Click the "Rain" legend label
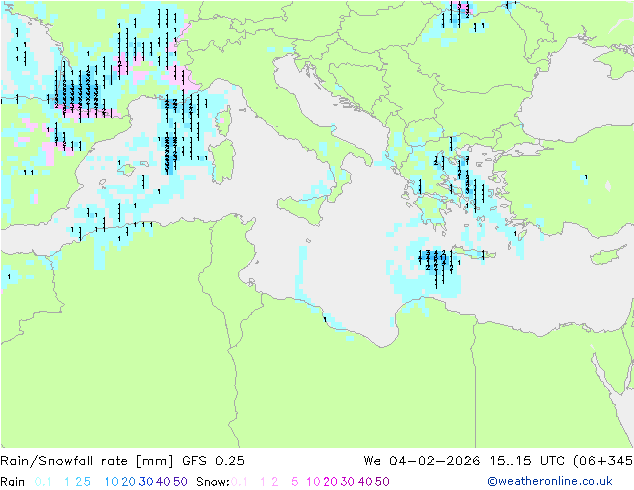Viewport: 634px width, 490px height. (x=13, y=482)
